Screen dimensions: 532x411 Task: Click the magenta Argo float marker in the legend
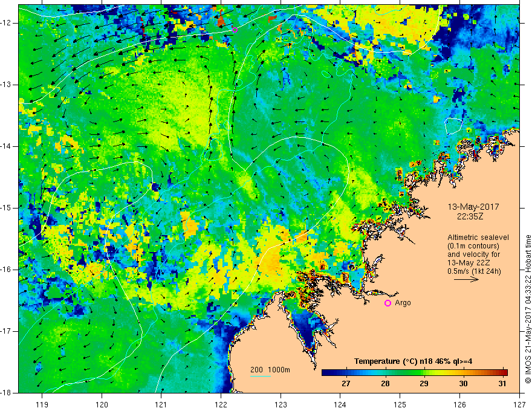point(388,303)
